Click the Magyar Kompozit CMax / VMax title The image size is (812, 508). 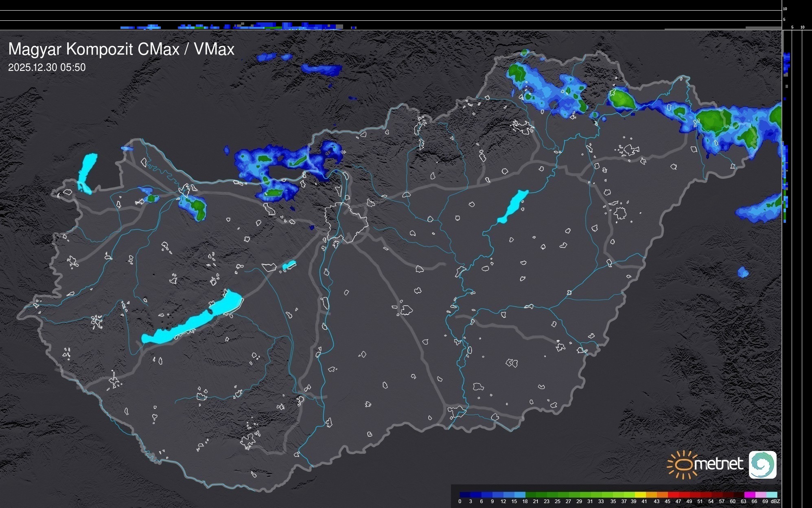(x=121, y=49)
